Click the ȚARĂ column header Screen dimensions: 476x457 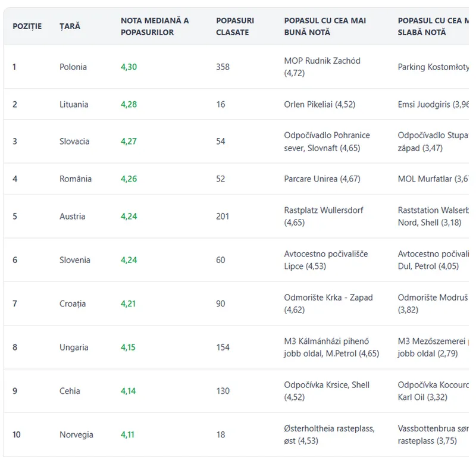click(x=70, y=26)
